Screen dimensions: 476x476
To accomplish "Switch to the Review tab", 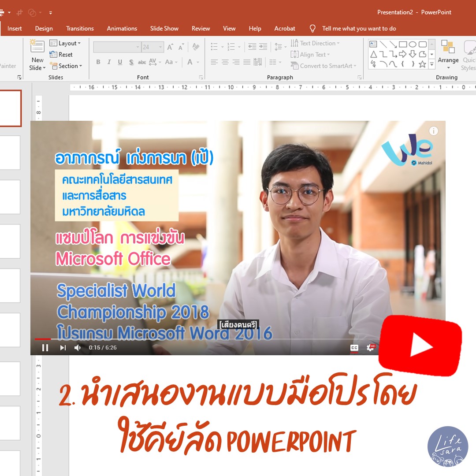I will coord(201,29).
